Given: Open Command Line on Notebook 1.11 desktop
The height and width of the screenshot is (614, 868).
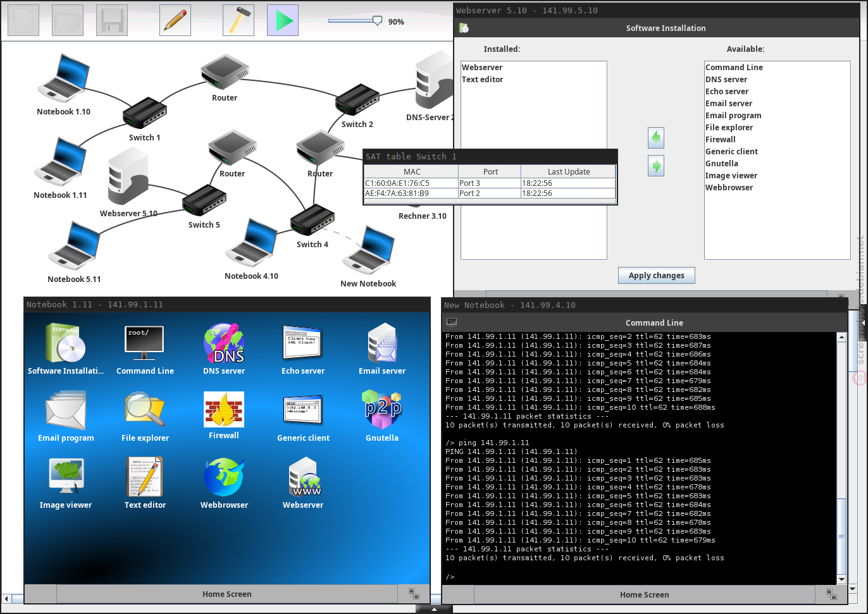Looking at the screenshot, I should point(145,349).
